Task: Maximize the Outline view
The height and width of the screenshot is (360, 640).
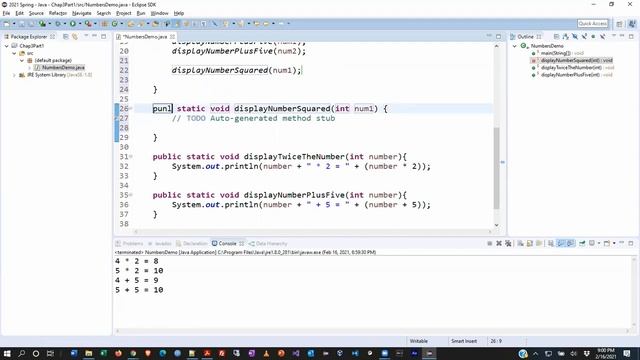Action: (631, 36)
